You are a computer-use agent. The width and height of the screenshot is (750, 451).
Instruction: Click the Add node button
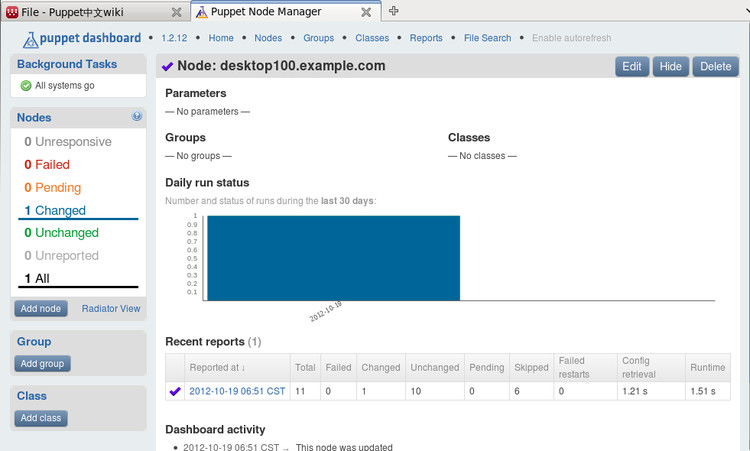coord(41,308)
